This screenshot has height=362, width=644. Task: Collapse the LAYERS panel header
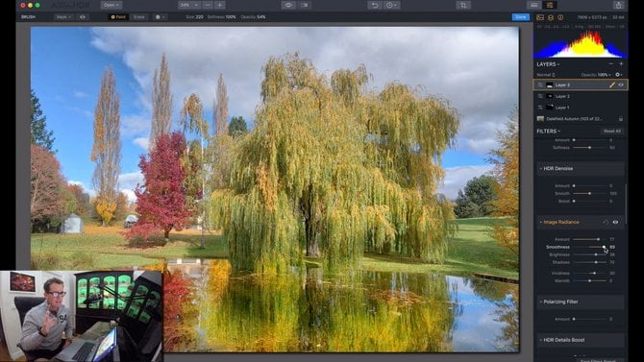point(548,64)
